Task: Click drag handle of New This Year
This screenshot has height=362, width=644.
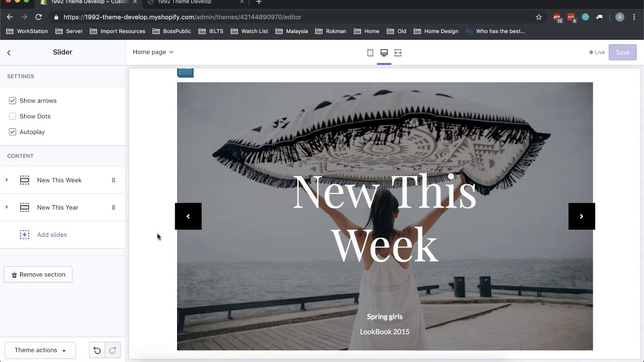Action: click(114, 207)
